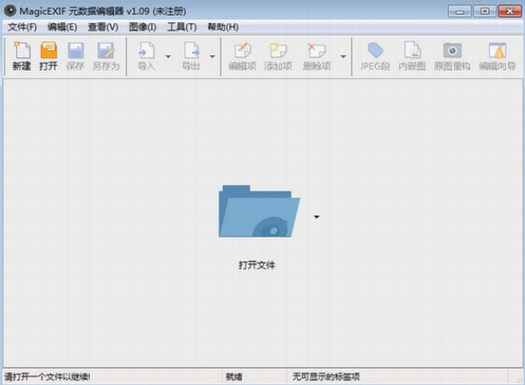
Task: Open the 文件(F) menu
Action: [22, 27]
